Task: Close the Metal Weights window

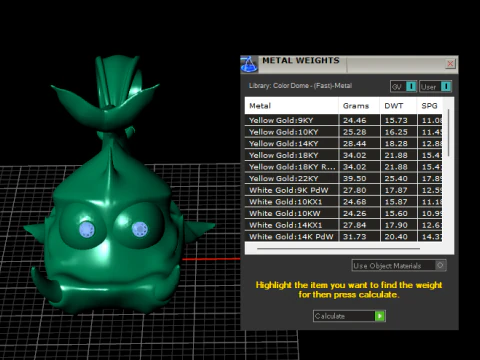Action: pos(450,64)
